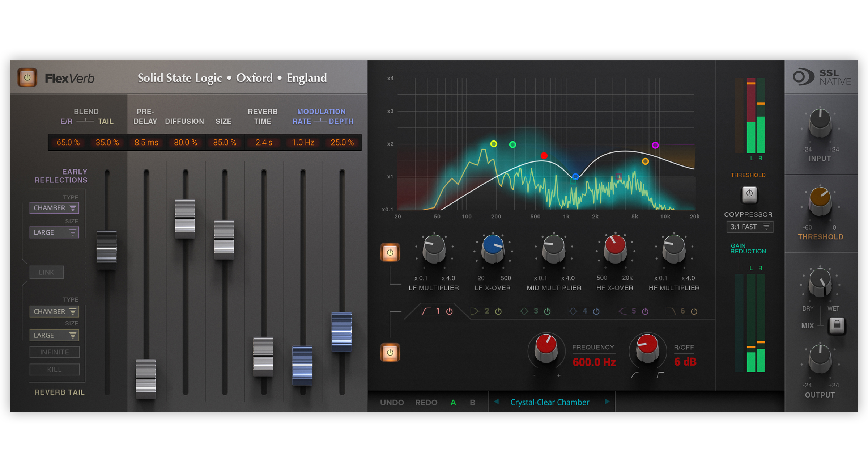The image size is (868, 475).
Task: Toggle EQ band 4 power icon
Action: pos(596,311)
